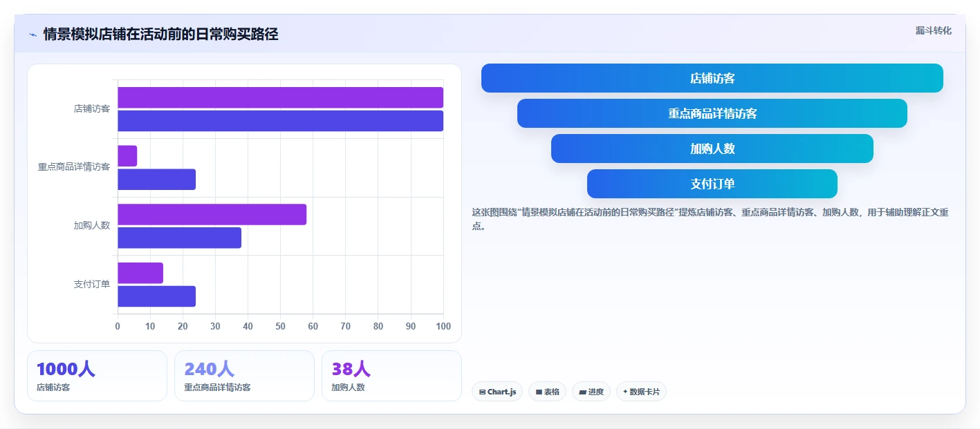Click the 店铺访客 y-axis label

click(x=92, y=109)
